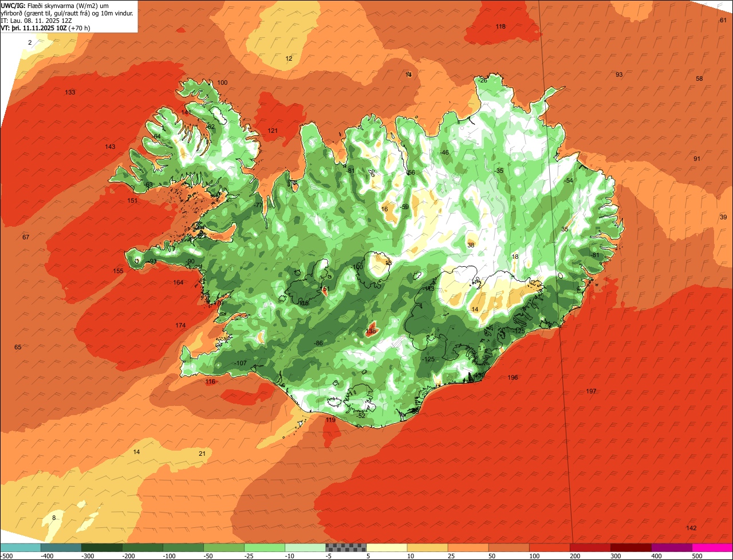Click the map value 197
The height and width of the screenshot is (560, 733).
[591, 391]
